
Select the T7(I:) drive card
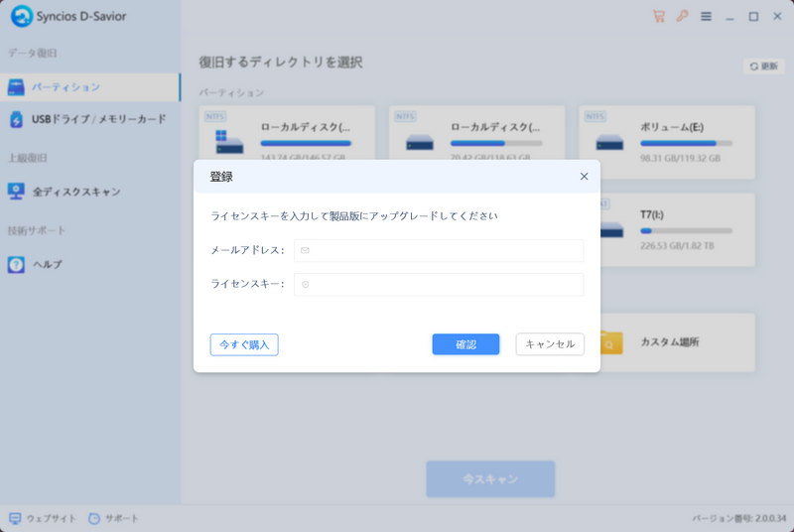point(678,230)
